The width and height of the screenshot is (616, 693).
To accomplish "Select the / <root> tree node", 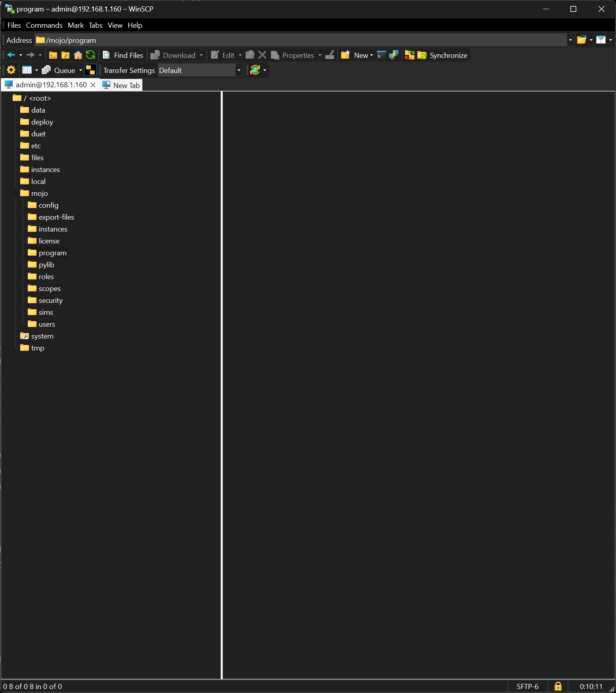I will point(32,98).
